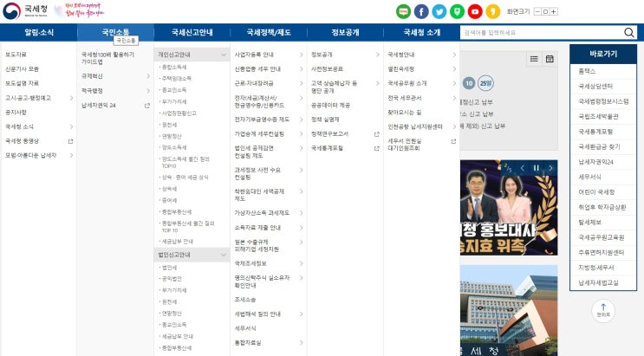Image resolution: width=644 pixels, height=356 pixels.
Task: Open 가상자산소득 과세제도 link
Action: click(262, 213)
